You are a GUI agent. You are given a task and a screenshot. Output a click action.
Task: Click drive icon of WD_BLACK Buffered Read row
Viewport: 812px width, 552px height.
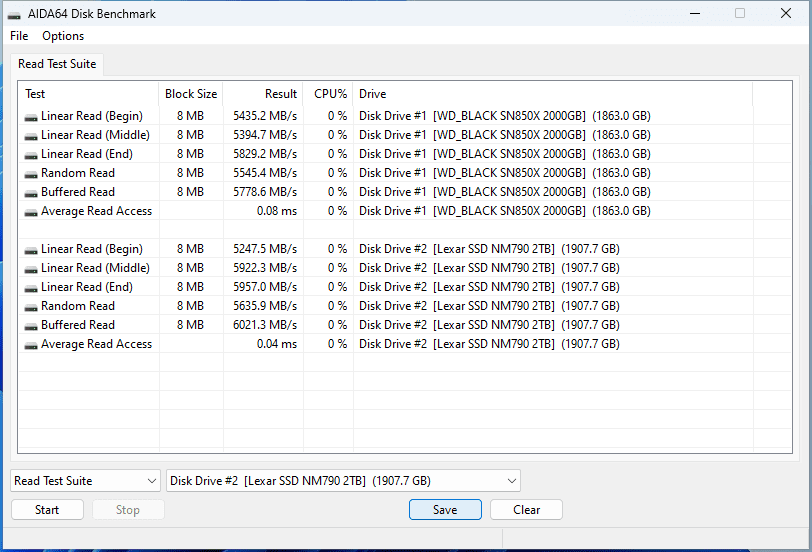tap(31, 193)
